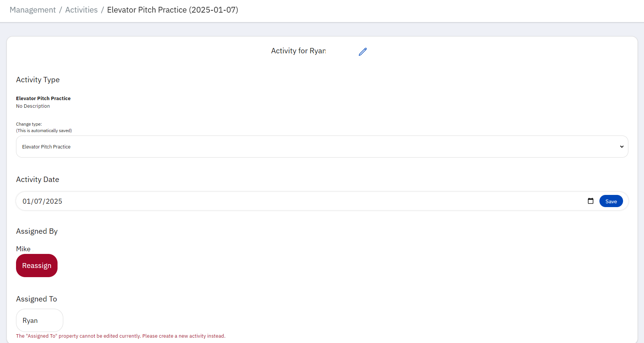Click the assigner name Mike
644x343 pixels.
click(23, 249)
